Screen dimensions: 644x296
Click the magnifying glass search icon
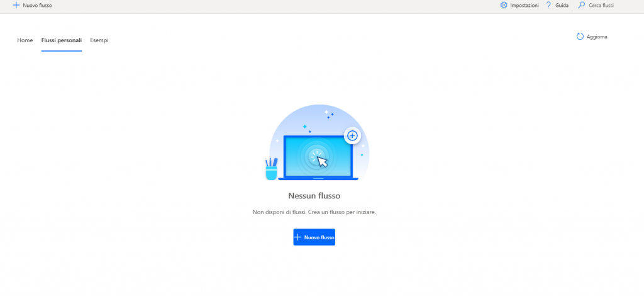tap(581, 5)
